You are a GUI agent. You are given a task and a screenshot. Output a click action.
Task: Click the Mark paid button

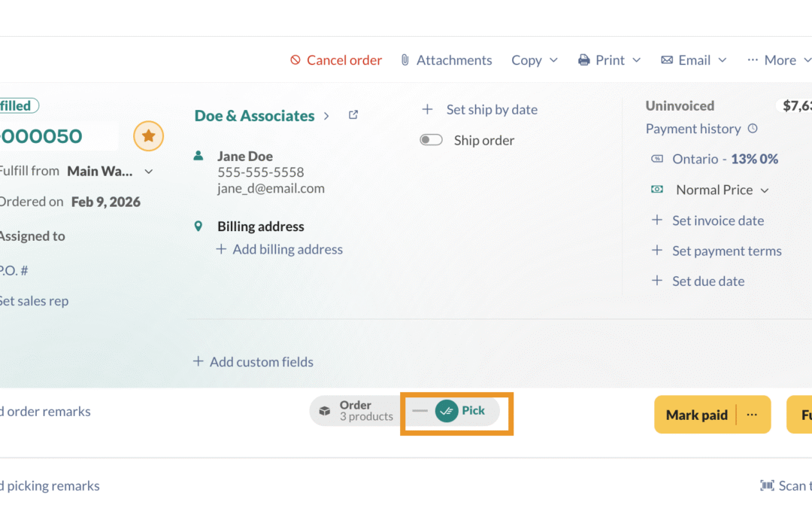pos(696,414)
